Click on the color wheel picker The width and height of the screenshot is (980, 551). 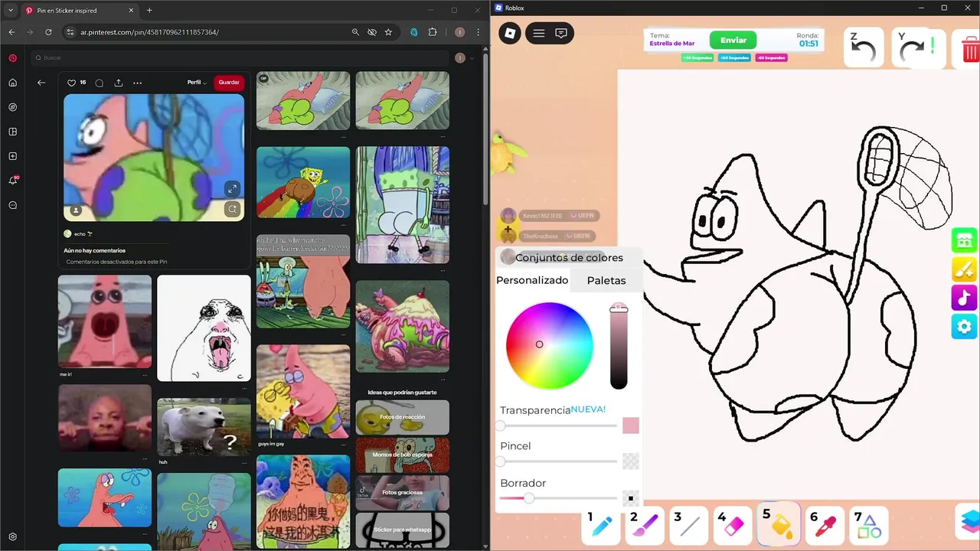pyautogui.click(x=549, y=345)
